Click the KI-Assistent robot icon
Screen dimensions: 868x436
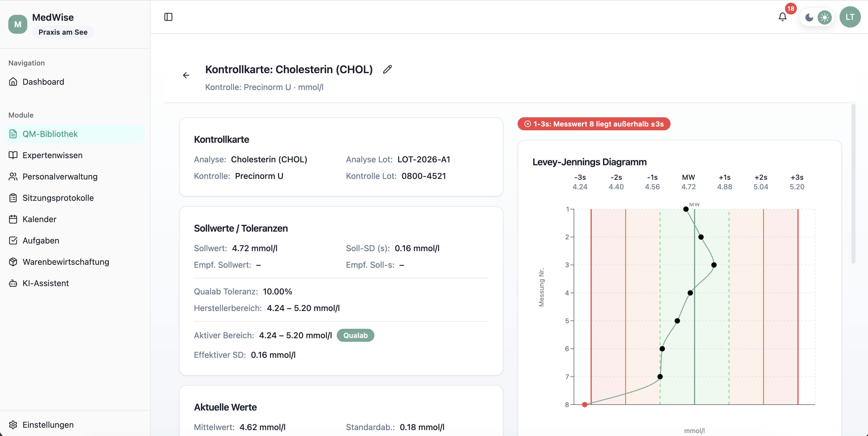coord(13,283)
